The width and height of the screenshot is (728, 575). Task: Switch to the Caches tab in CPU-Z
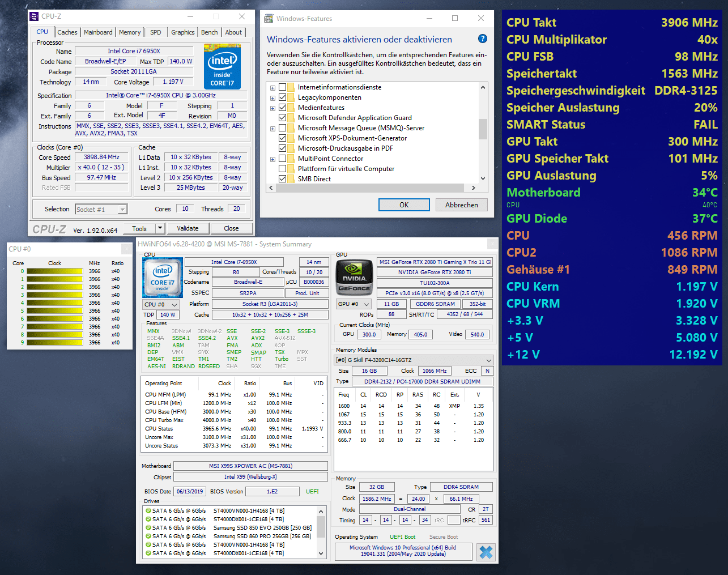tap(67, 32)
